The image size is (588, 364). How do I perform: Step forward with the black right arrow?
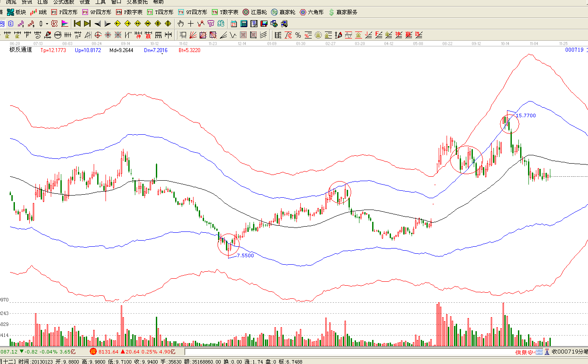[108, 24]
